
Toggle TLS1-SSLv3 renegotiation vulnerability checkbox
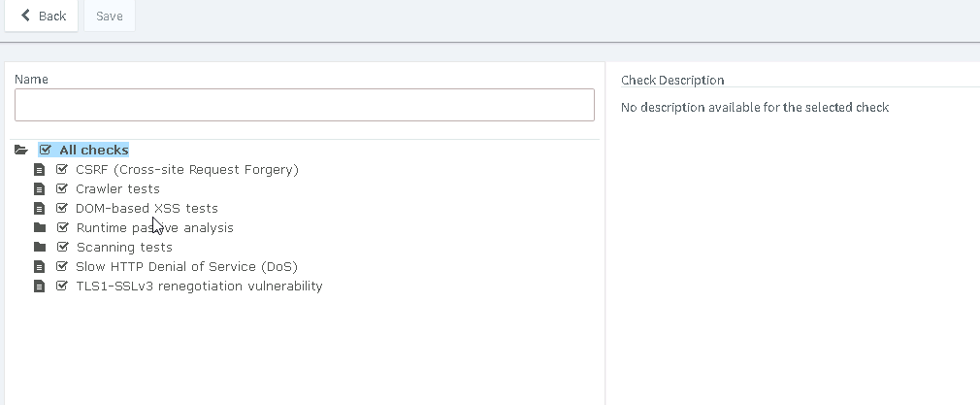pos(62,287)
